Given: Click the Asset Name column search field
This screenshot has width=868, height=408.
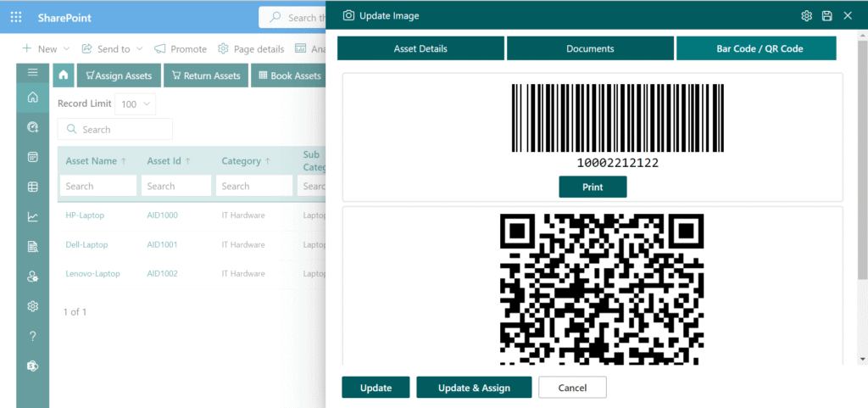Looking at the screenshot, I should [x=98, y=186].
